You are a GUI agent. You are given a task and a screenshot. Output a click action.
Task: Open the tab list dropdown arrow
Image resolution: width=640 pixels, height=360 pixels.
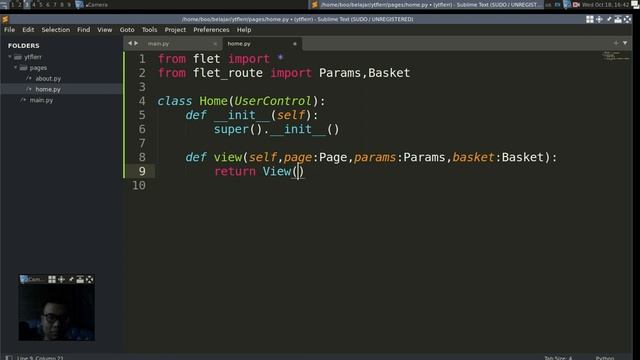point(625,43)
